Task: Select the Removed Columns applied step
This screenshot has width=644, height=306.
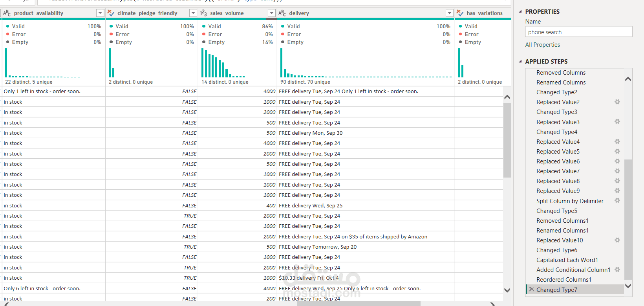Action: pos(561,73)
